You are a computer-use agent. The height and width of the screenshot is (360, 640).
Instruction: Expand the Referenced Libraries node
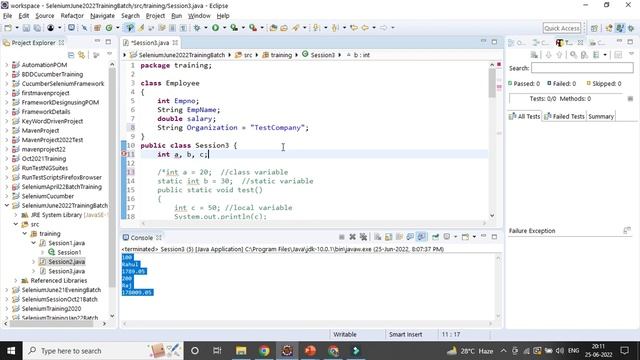[x=16, y=281]
